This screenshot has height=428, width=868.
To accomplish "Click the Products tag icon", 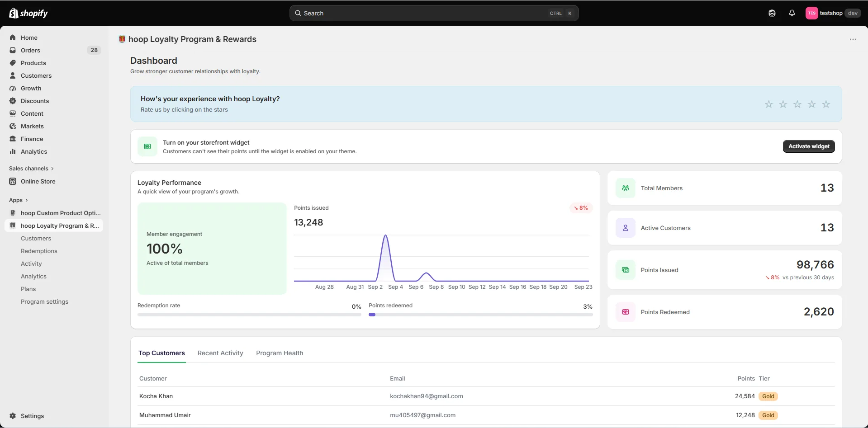I will (13, 63).
